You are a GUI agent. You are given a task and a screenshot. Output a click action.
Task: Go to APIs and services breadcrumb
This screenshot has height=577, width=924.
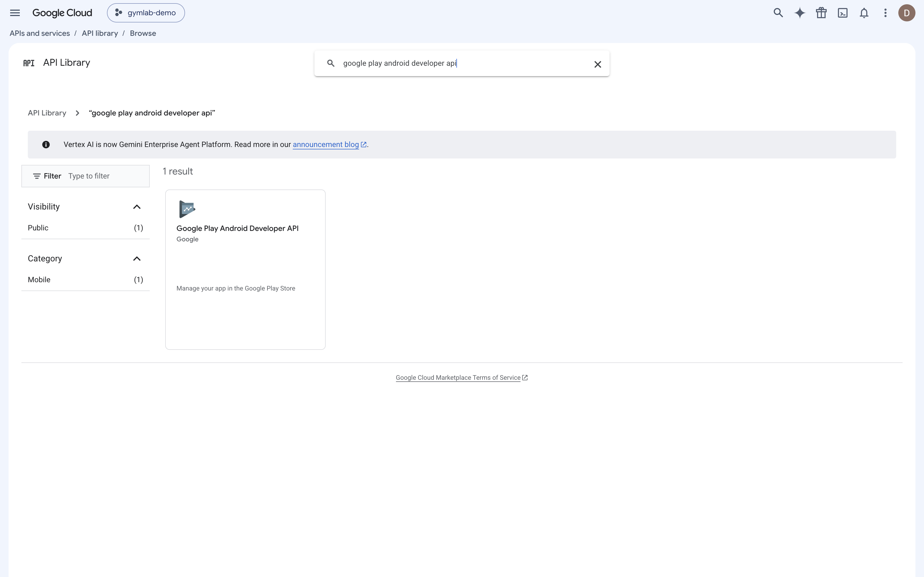(40, 33)
